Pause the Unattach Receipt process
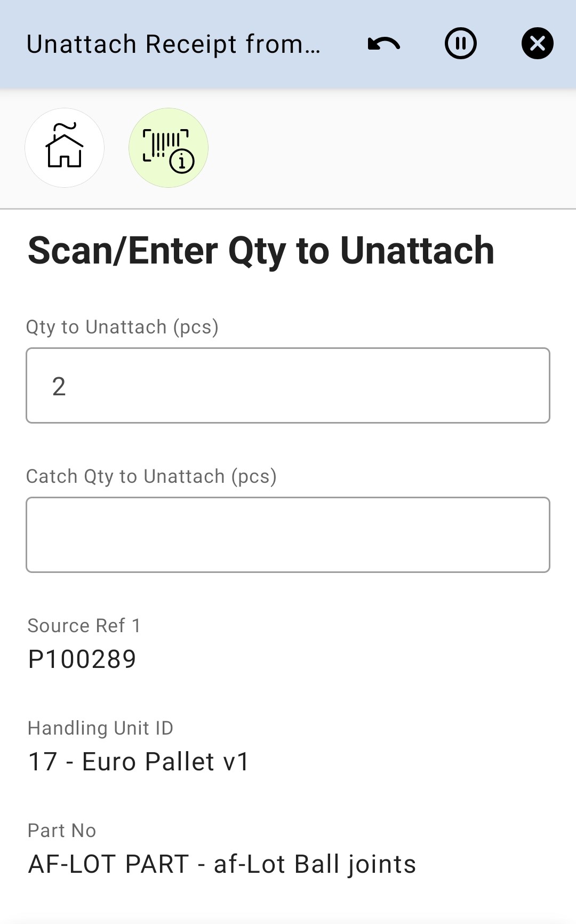The height and width of the screenshot is (924, 576). tap(460, 44)
